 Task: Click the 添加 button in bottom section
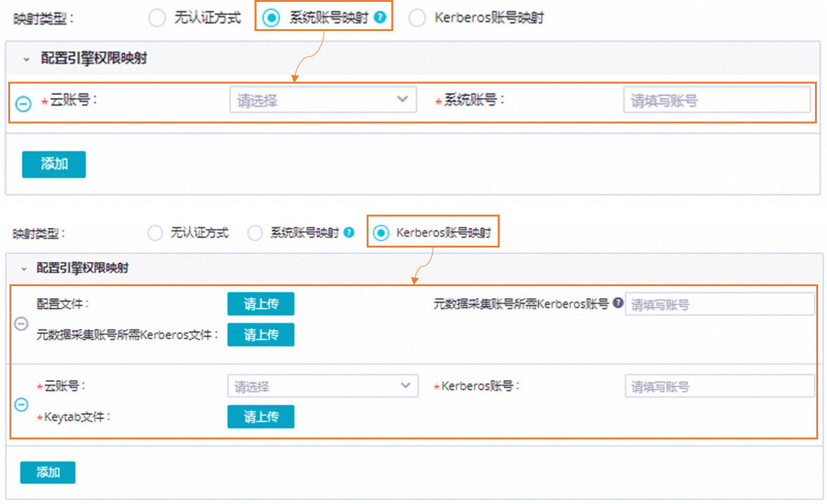pos(47,472)
